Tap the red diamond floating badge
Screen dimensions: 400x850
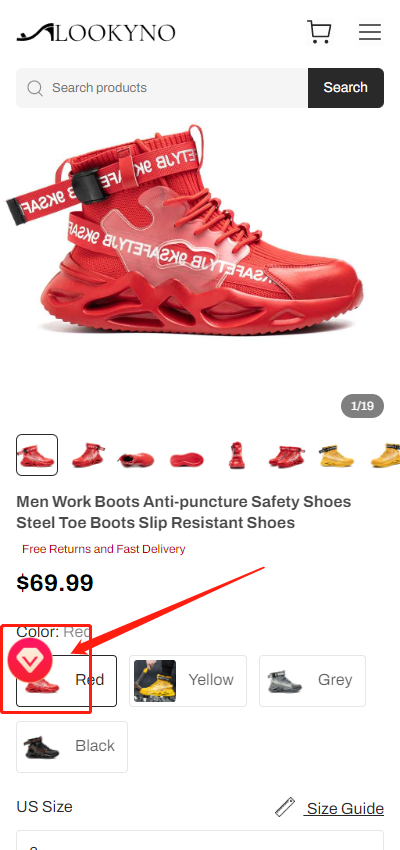coord(30,660)
